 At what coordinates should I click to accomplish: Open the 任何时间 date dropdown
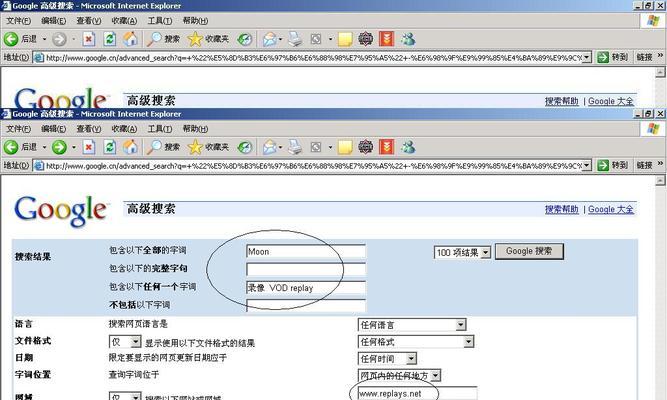[x=411, y=359]
